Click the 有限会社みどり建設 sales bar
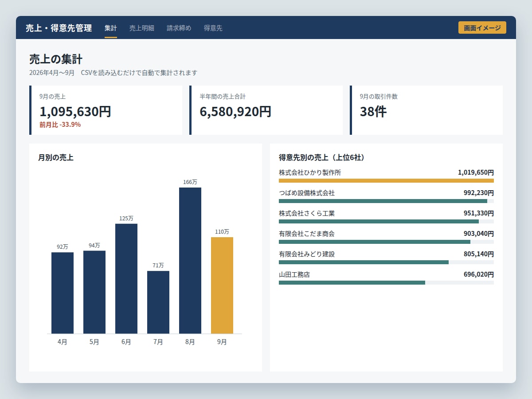This screenshot has height=399, width=532. click(x=386, y=262)
